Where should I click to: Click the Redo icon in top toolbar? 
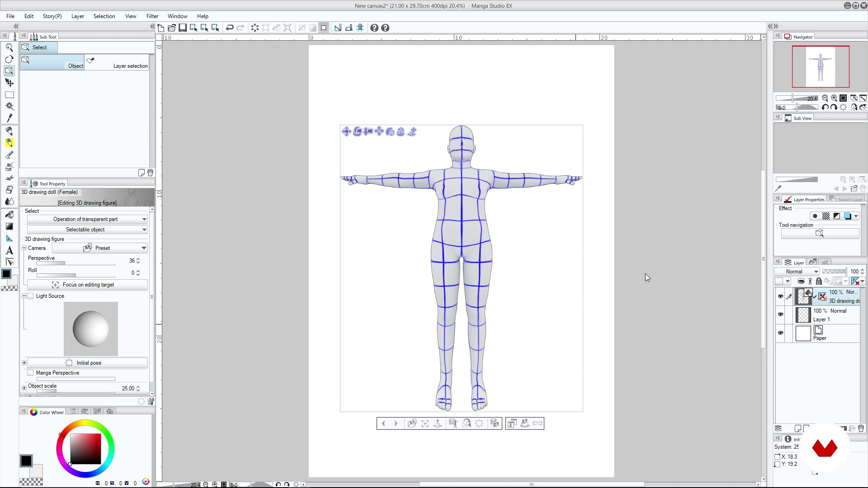pyautogui.click(x=240, y=28)
